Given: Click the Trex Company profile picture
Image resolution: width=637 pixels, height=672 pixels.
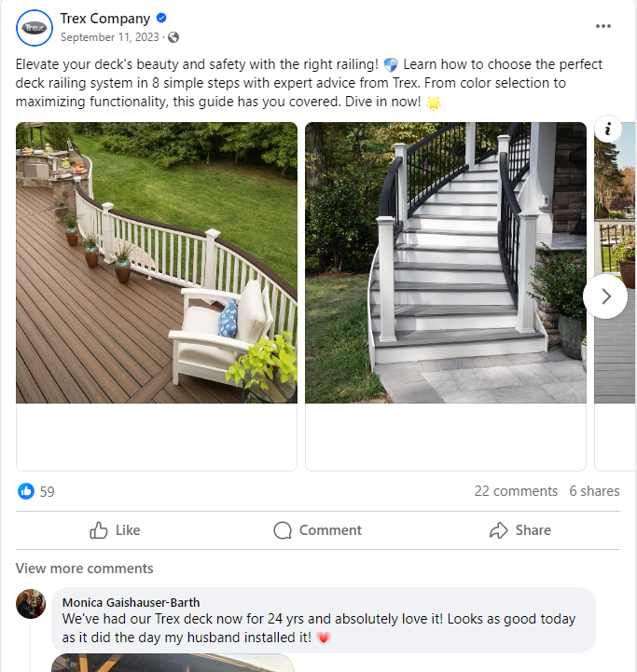Looking at the screenshot, I should click(35, 28).
